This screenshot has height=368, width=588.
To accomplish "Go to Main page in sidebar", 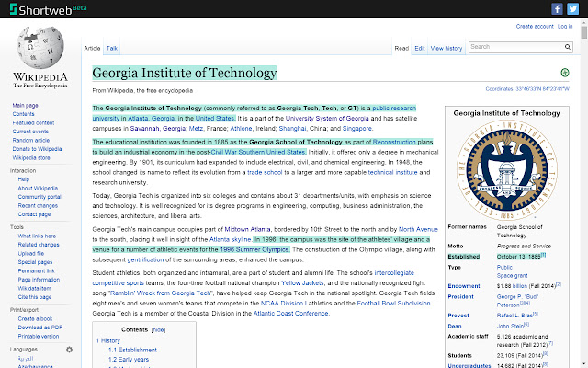I will point(25,106).
